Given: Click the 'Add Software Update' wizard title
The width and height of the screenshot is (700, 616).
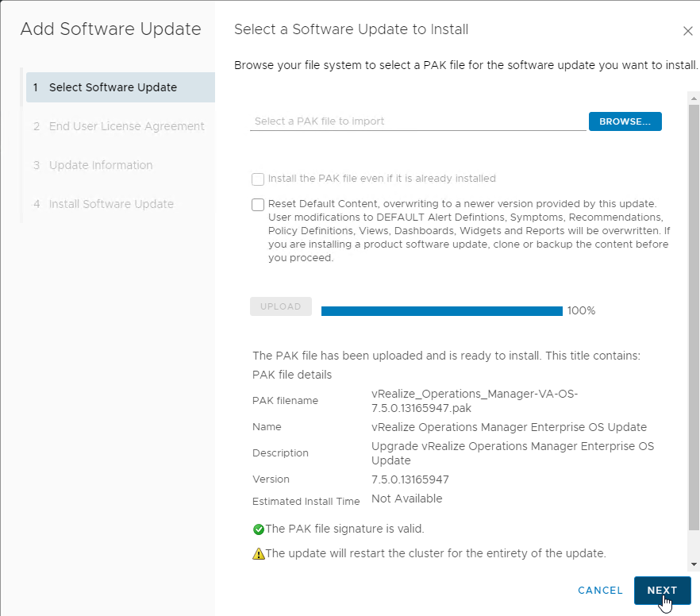Looking at the screenshot, I should [x=111, y=29].
